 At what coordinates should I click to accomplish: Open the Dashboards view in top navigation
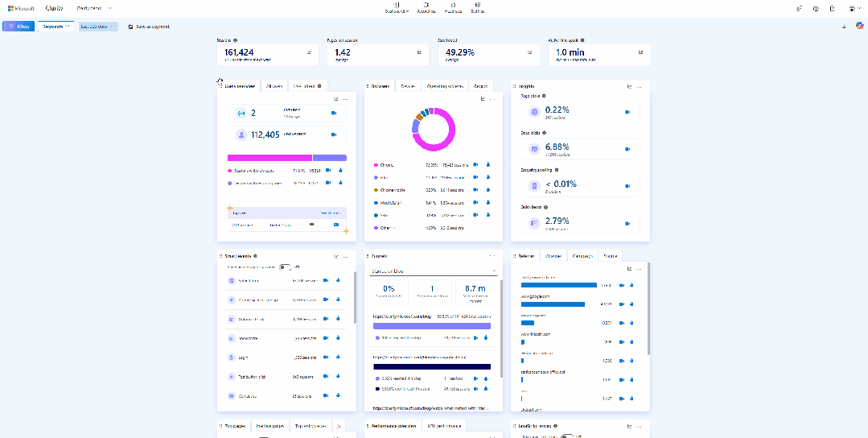[397, 8]
